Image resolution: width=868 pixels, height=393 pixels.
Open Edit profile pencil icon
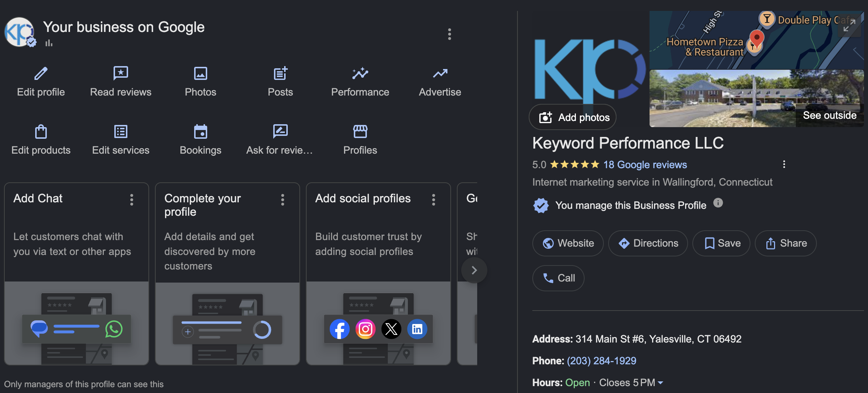pos(41,73)
